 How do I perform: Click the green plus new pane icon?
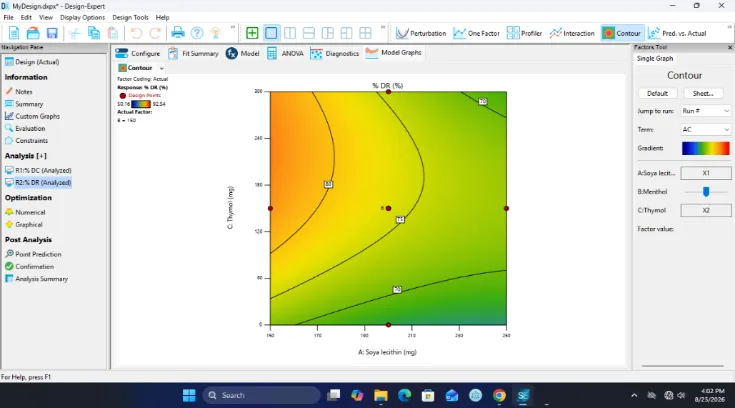(252, 33)
